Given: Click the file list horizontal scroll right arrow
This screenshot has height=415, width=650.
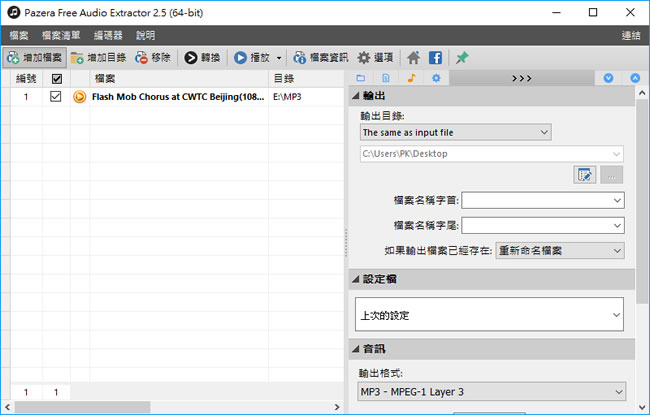Looking at the screenshot, I should click(x=337, y=407).
